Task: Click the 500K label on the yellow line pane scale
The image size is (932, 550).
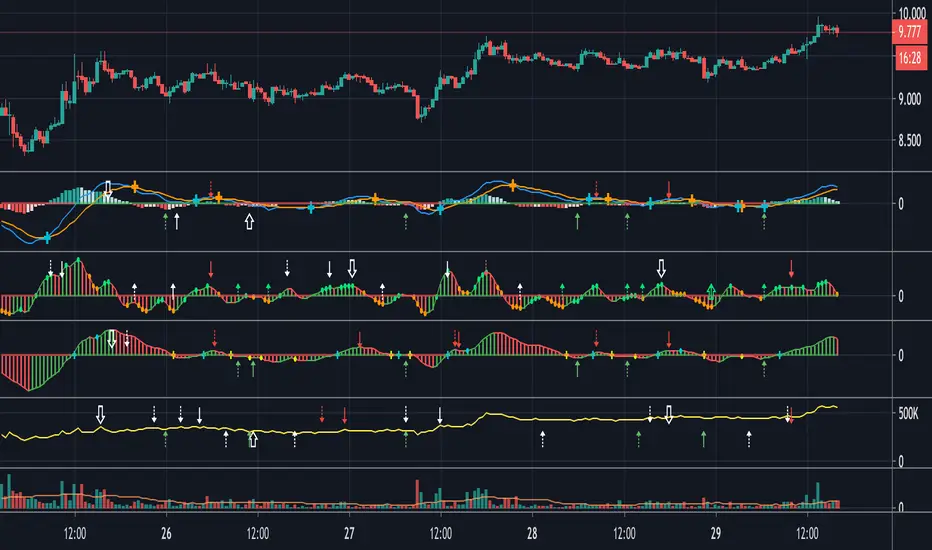Action: click(x=908, y=414)
